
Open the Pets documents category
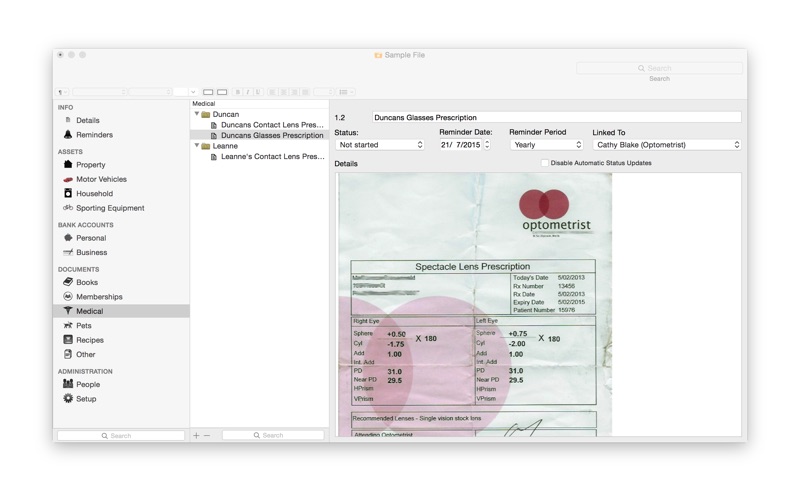point(84,326)
